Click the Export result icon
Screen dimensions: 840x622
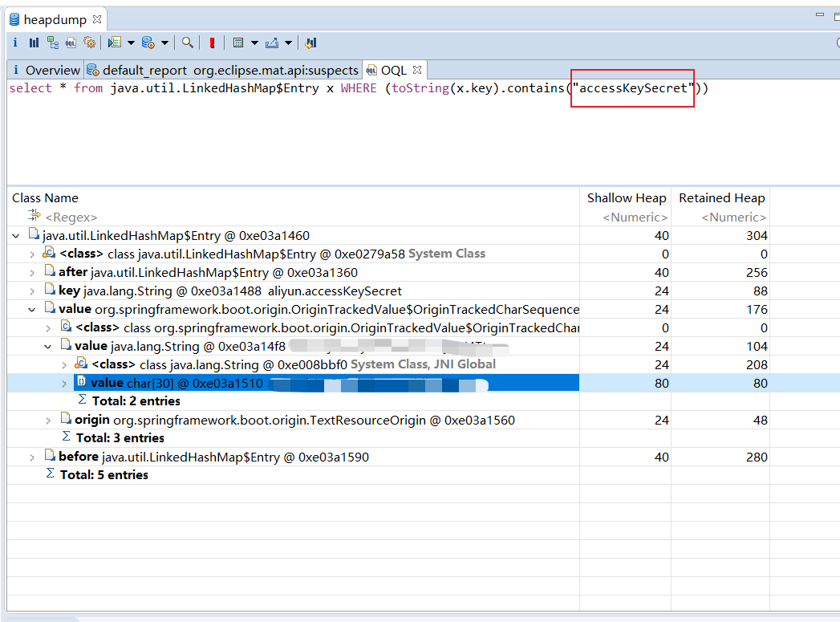272,43
